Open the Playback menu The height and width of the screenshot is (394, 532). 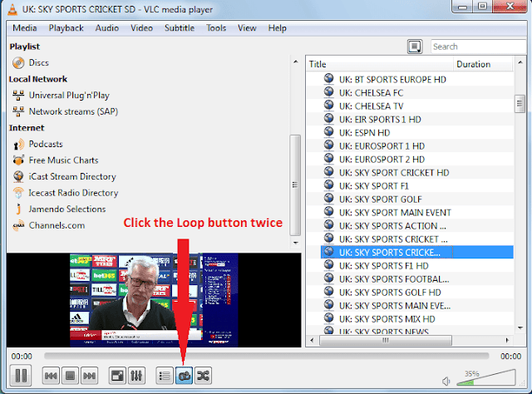click(66, 27)
